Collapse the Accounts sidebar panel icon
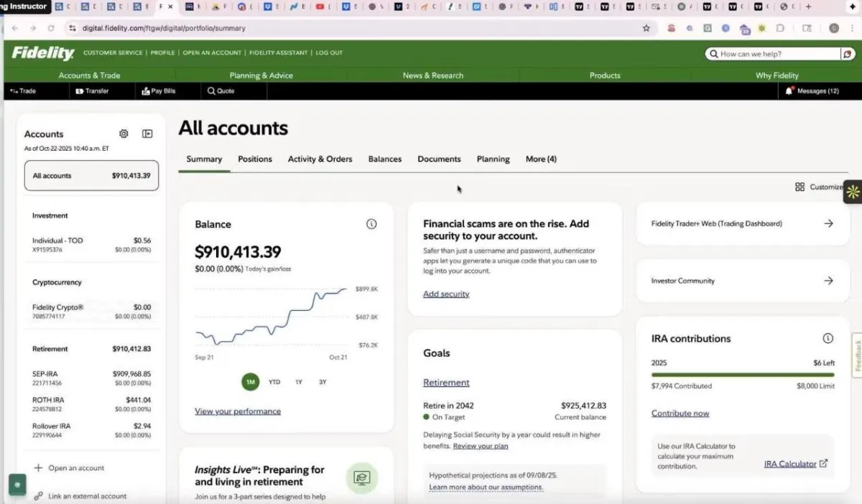The image size is (862, 504). (147, 134)
